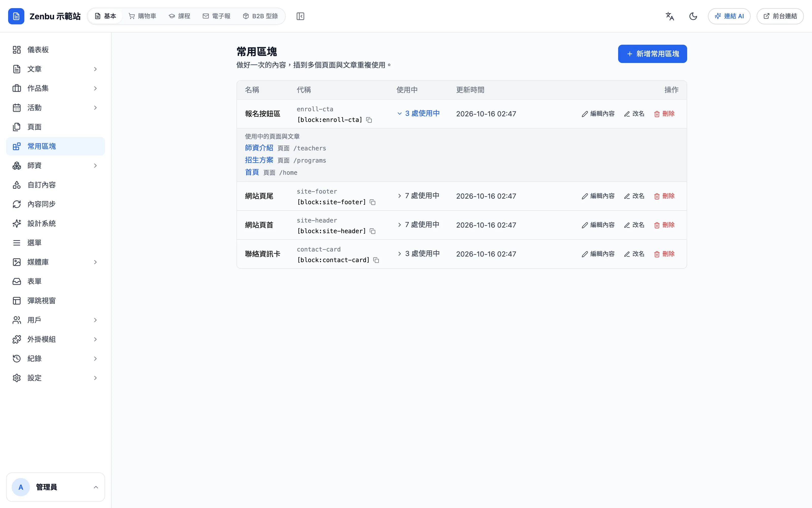
Task: Copy the enroll-cta block shortcode
Action: pyautogui.click(x=369, y=120)
